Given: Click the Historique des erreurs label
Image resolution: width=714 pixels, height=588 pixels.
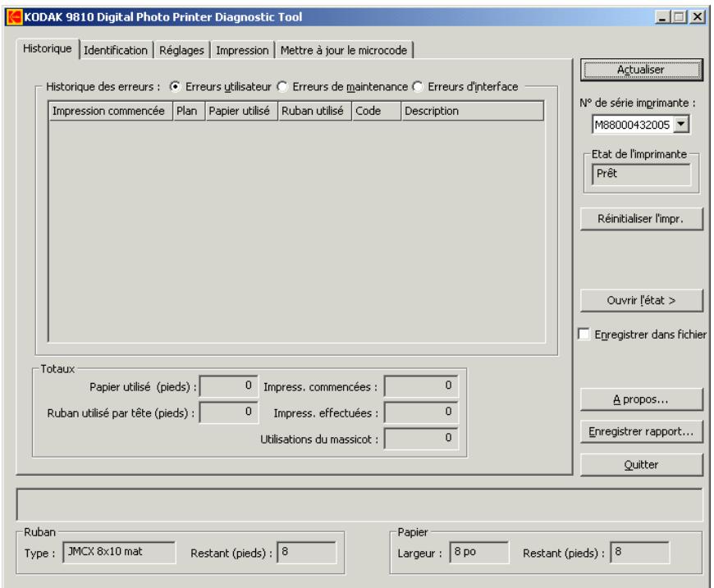Looking at the screenshot, I should click(103, 86).
